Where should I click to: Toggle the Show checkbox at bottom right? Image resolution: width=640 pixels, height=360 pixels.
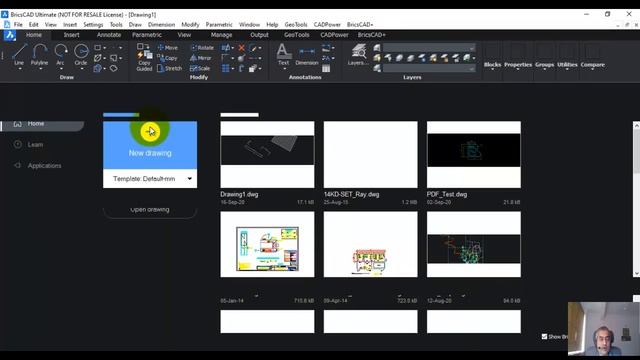point(544,336)
